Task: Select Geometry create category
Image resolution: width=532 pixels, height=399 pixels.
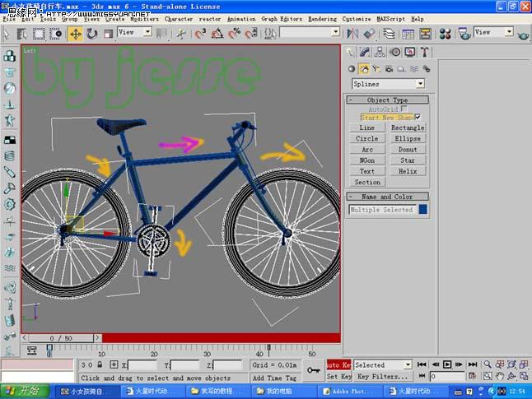Action: pos(352,69)
